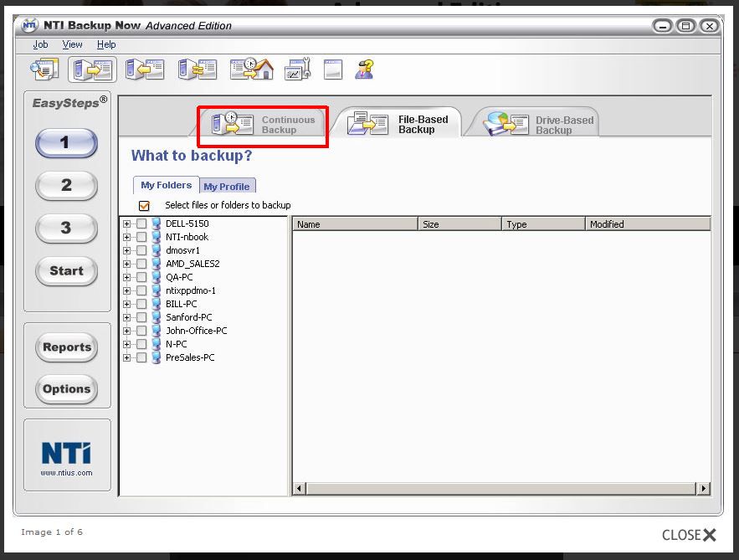
Task: Click the horizontal scrollbar left arrow
Action: (x=300, y=488)
